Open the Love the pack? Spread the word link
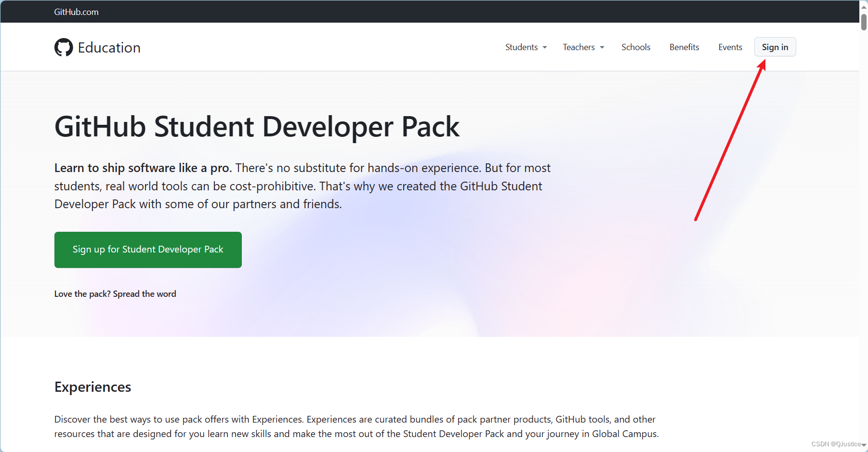868x452 pixels. (115, 293)
